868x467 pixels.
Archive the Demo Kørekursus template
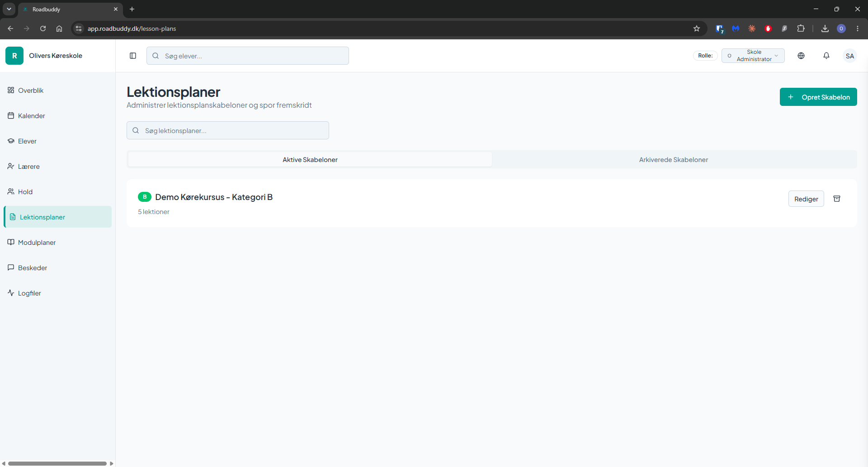click(x=837, y=199)
